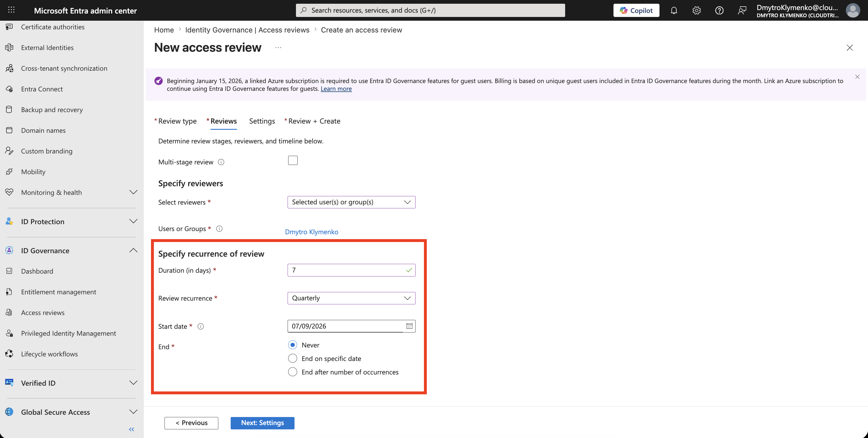Click the help question mark icon
This screenshot has height=438, width=868.
point(719,10)
